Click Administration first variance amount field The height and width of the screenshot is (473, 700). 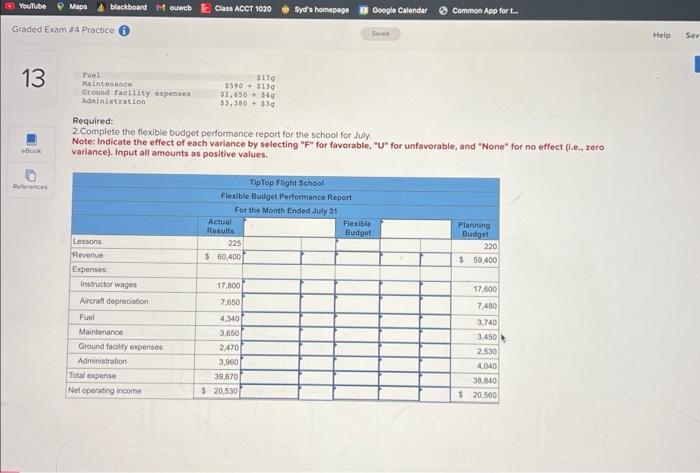click(x=270, y=363)
